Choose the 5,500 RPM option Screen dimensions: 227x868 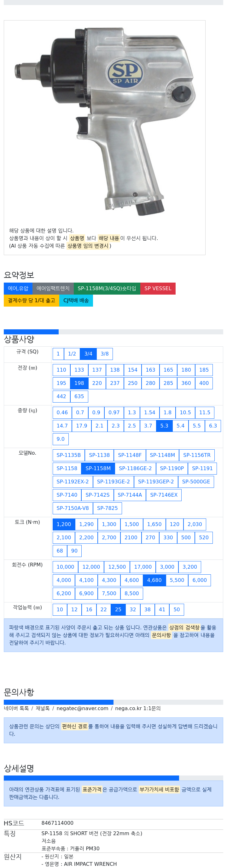[177, 580]
